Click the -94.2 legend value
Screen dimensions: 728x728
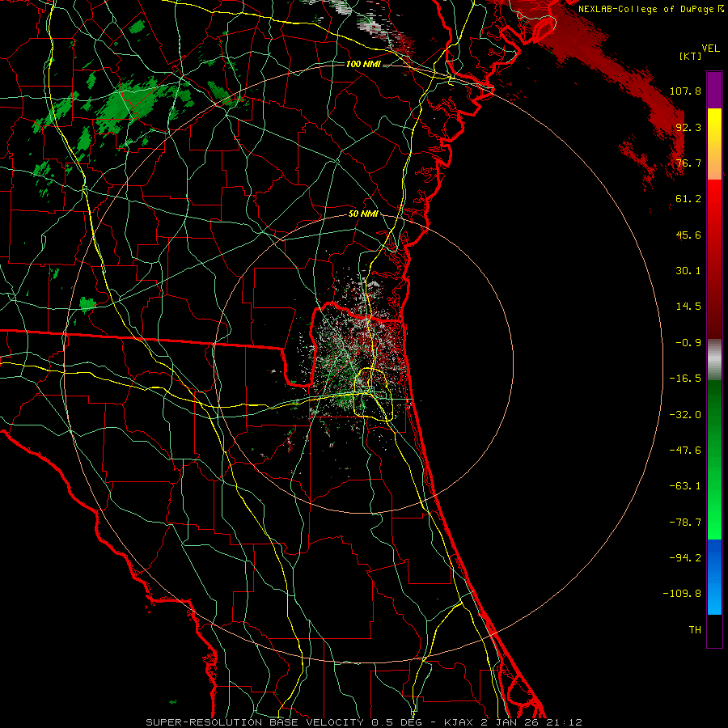685,558
